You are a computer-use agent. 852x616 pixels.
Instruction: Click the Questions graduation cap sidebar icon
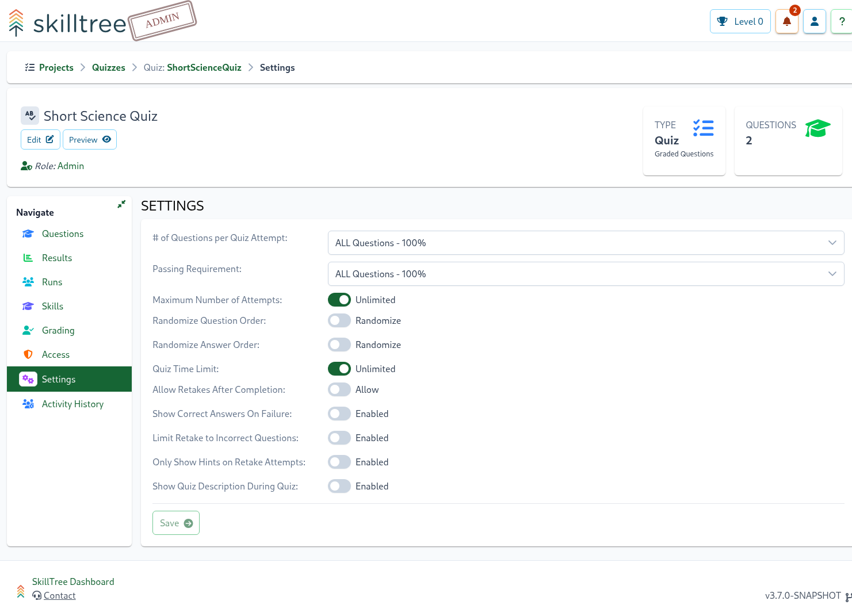pyautogui.click(x=28, y=234)
